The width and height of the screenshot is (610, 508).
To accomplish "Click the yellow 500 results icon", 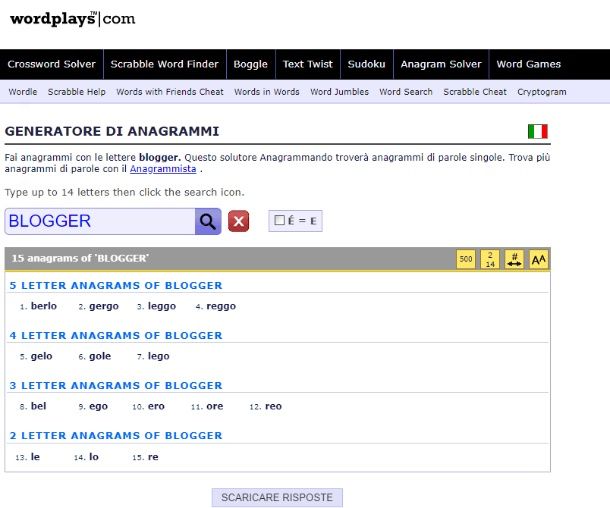I will coord(466,259).
